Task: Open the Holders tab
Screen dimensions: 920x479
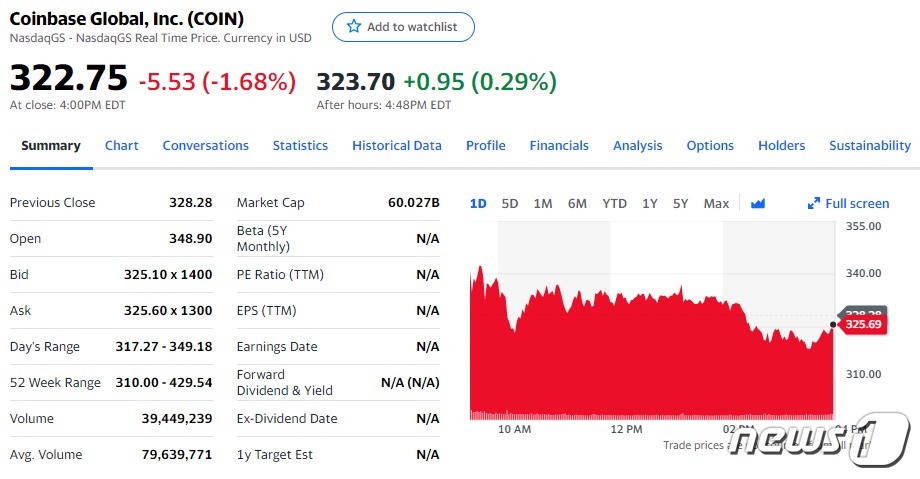Action: click(782, 145)
